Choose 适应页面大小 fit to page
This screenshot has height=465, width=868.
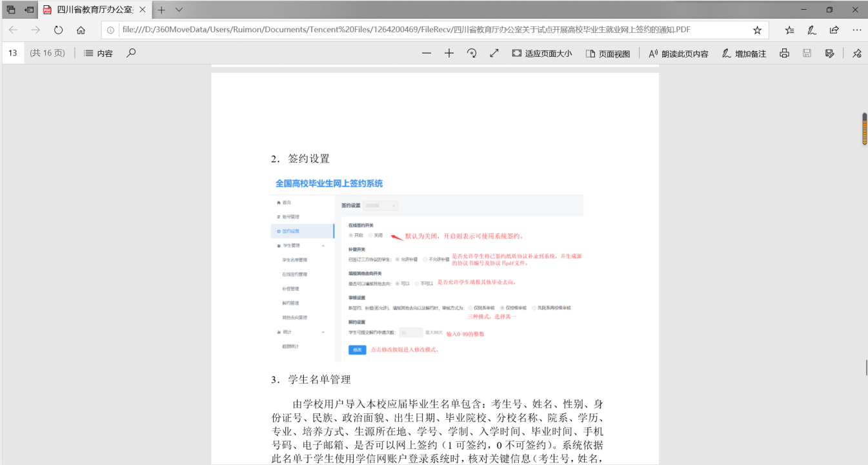pos(542,54)
